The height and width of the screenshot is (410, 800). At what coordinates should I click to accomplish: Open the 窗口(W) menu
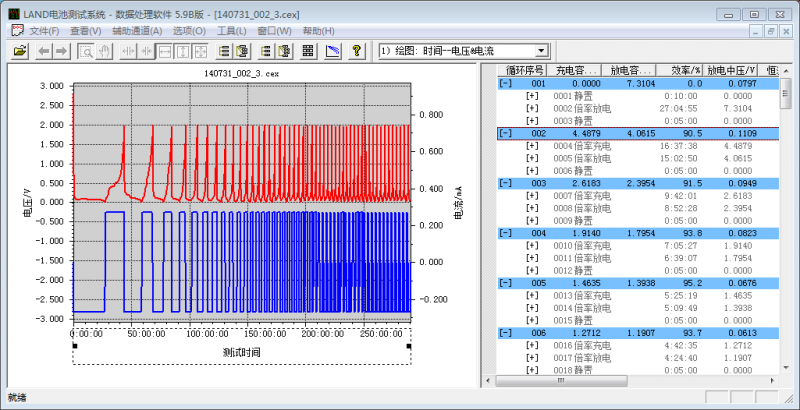coord(274,31)
